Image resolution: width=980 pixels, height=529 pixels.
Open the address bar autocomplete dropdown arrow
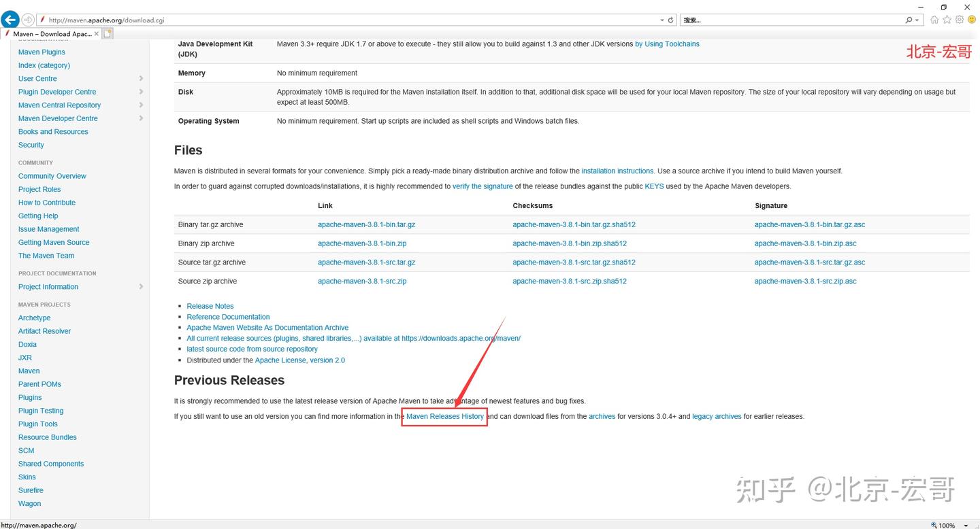[x=662, y=20]
